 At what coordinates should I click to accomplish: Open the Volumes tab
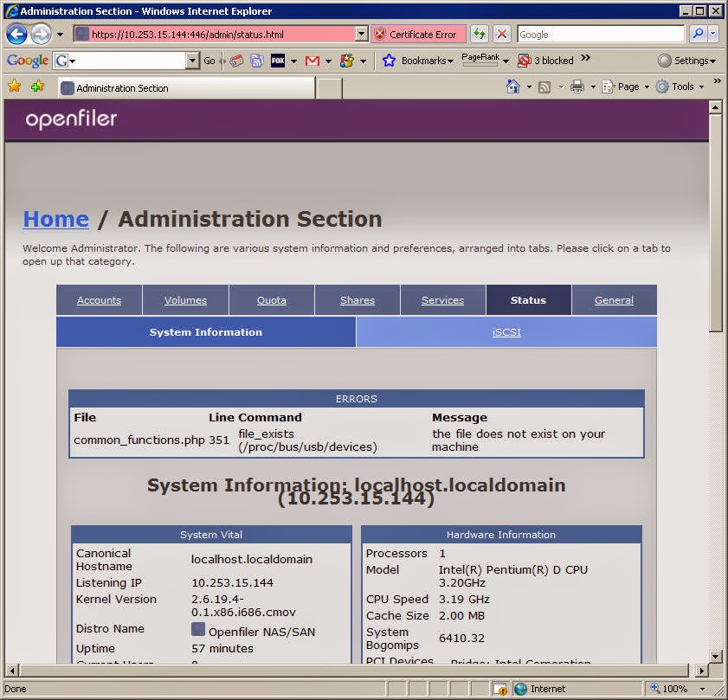[x=185, y=300]
